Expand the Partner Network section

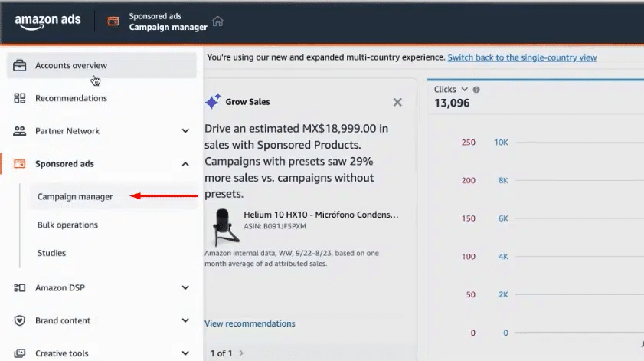185,131
